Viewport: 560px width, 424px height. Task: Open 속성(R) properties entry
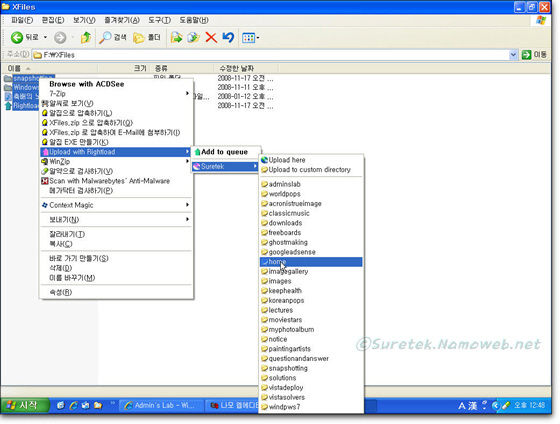point(116,292)
